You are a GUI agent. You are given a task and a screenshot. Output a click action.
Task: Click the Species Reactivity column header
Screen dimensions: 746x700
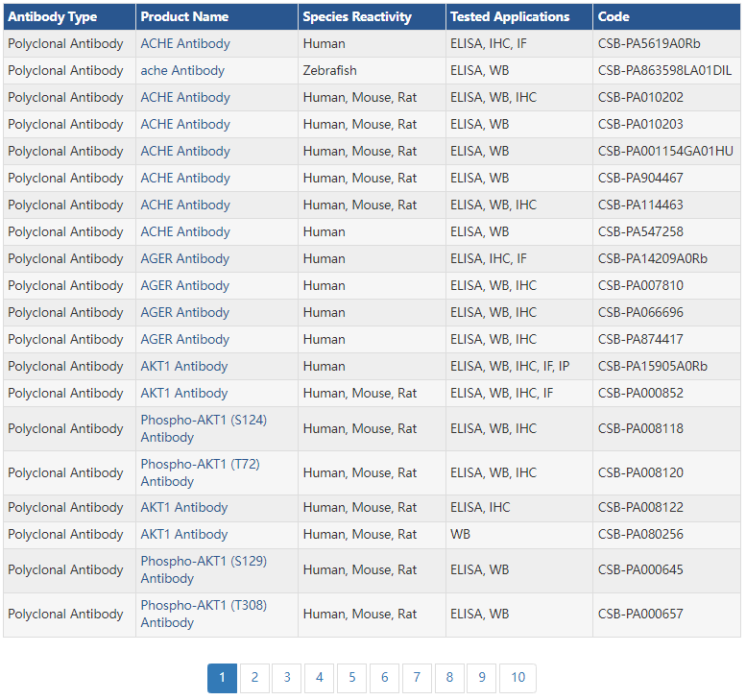tap(357, 17)
